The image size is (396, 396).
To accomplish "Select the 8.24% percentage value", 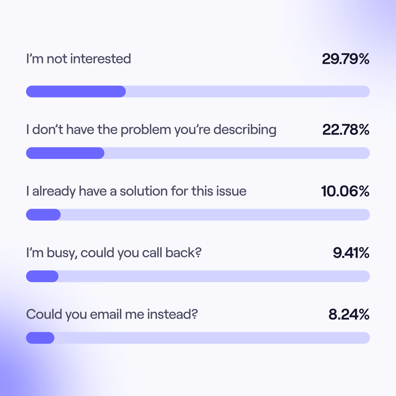I will (x=349, y=314).
